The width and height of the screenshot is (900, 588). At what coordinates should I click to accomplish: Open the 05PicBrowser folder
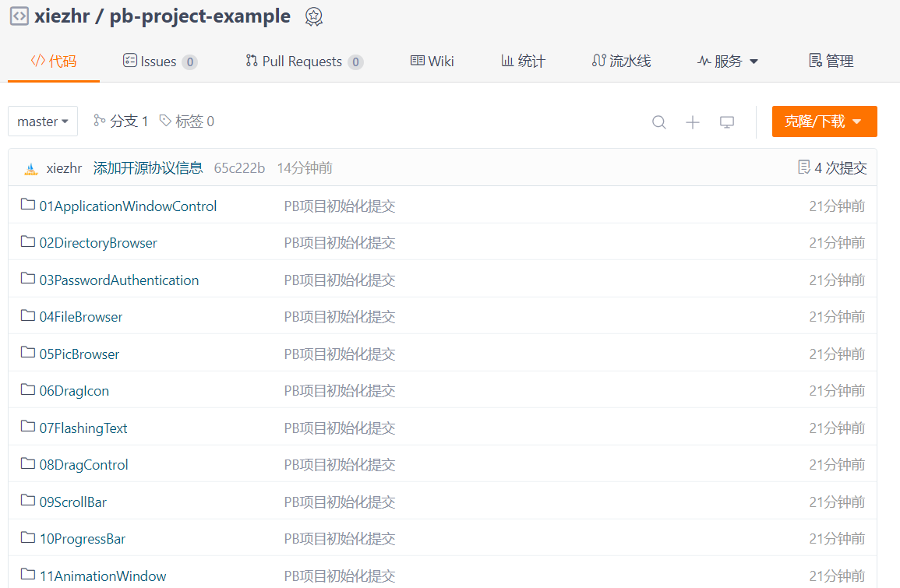click(x=79, y=354)
